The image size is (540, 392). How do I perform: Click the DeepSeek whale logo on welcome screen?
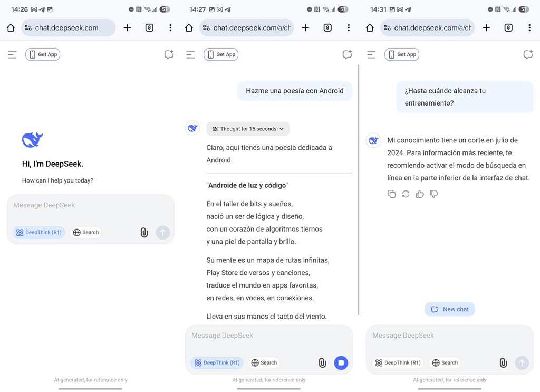click(x=32, y=140)
